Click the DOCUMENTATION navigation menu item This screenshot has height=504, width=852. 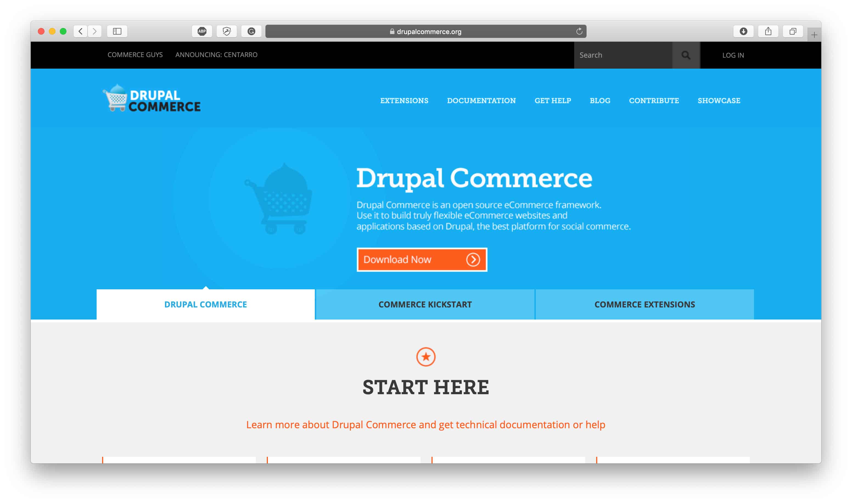[x=481, y=100]
